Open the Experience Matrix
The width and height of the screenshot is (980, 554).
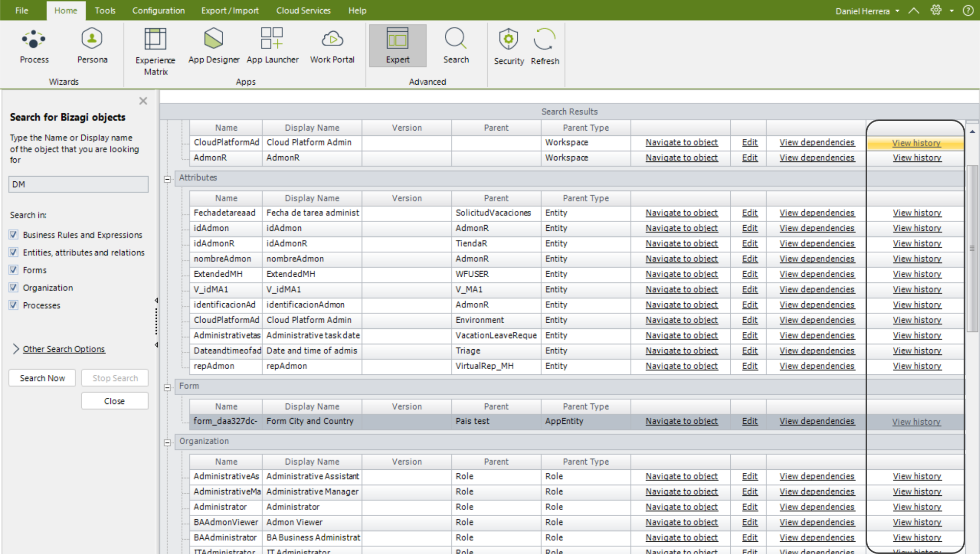point(155,52)
